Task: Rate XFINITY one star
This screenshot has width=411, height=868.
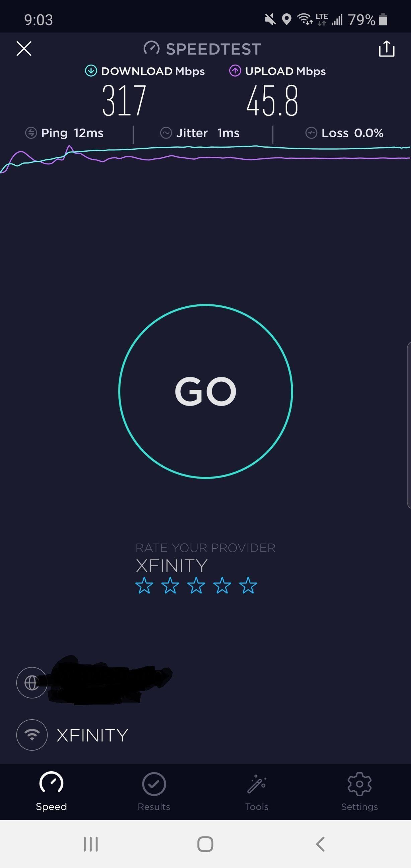Action: [x=144, y=585]
